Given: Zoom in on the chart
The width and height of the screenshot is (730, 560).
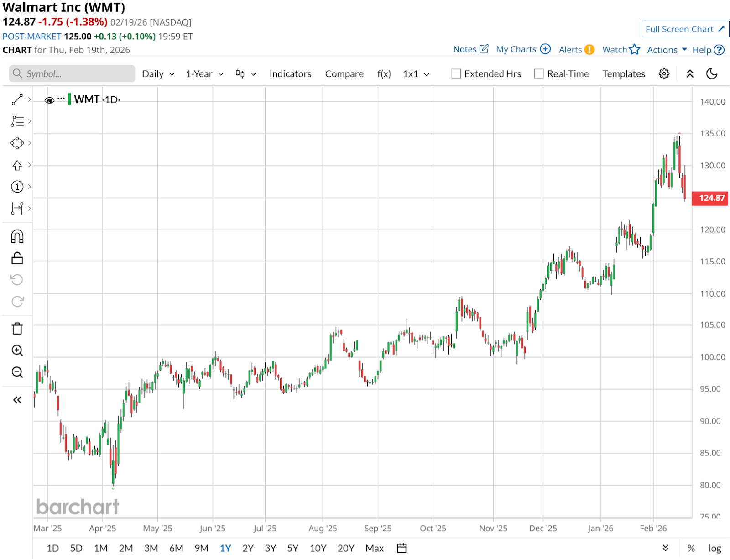Looking at the screenshot, I should (x=17, y=351).
